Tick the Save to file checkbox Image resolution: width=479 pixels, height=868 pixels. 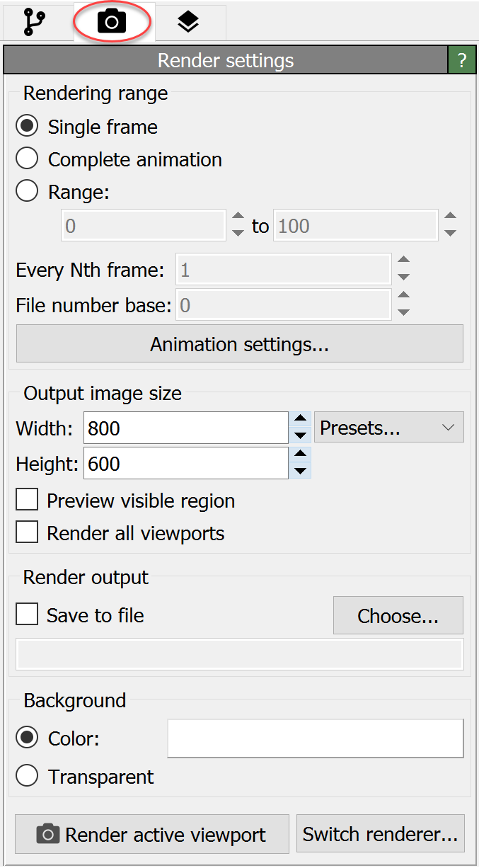pos(27,615)
